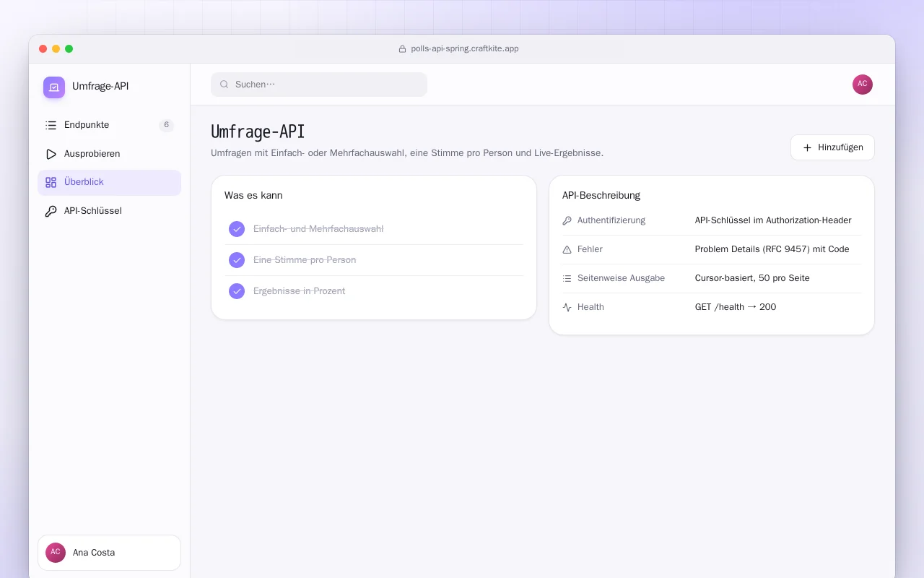The height and width of the screenshot is (578, 924).
Task: Click the lock icon in the address bar
Action: 403,49
